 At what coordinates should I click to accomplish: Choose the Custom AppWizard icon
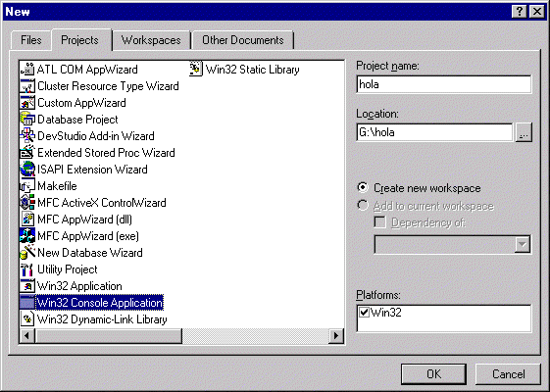(27, 102)
